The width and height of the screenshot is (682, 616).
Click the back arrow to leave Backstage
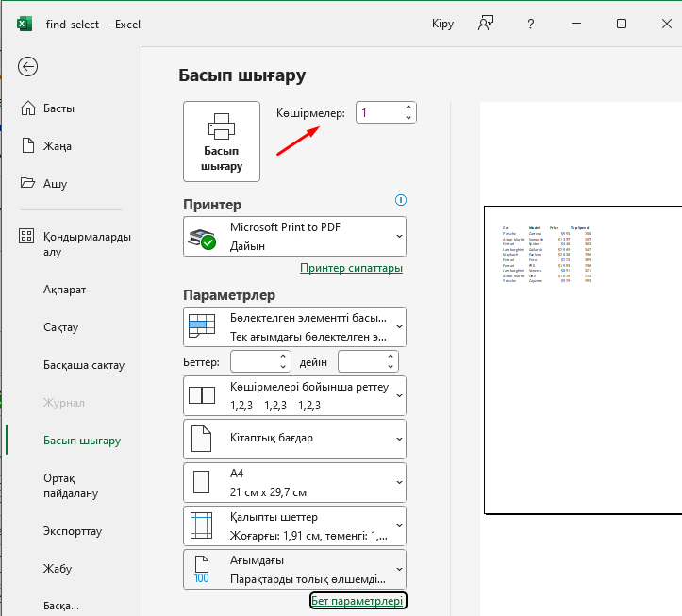(x=28, y=67)
